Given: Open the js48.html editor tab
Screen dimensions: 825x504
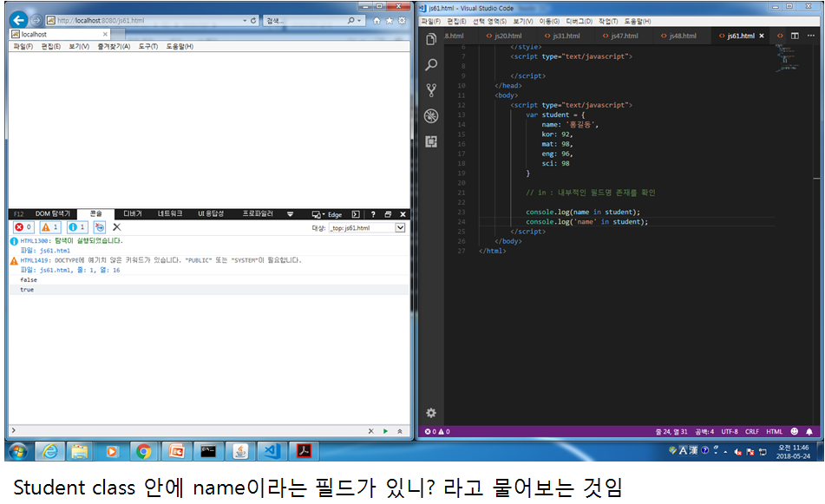Looking at the screenshot, I should pyautogui.click(x=678, y=36).
